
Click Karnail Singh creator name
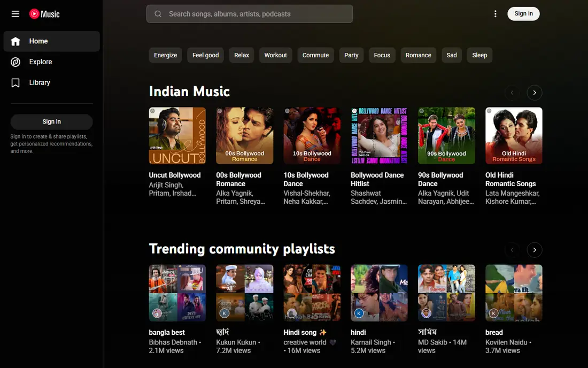(371, 342)
